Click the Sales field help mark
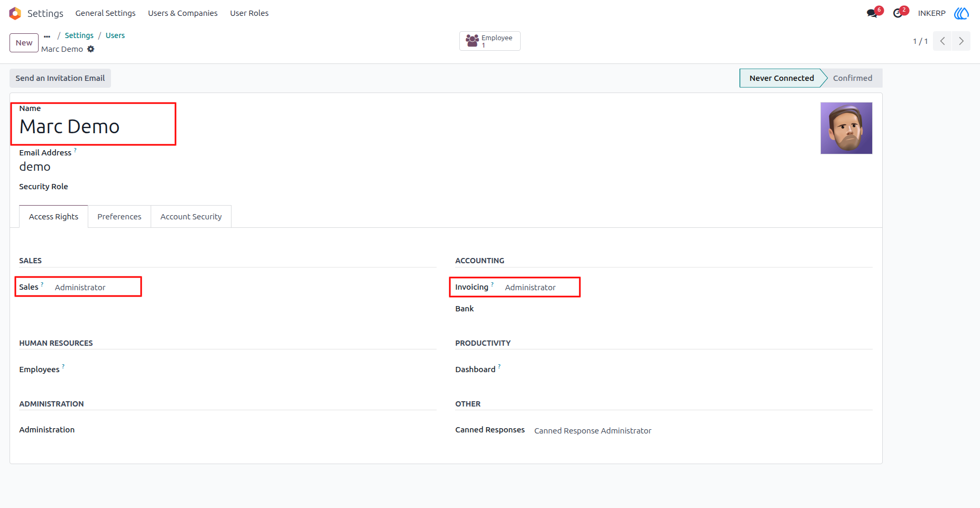This screenshot has width=980, height=508. [x=42, y=284]
